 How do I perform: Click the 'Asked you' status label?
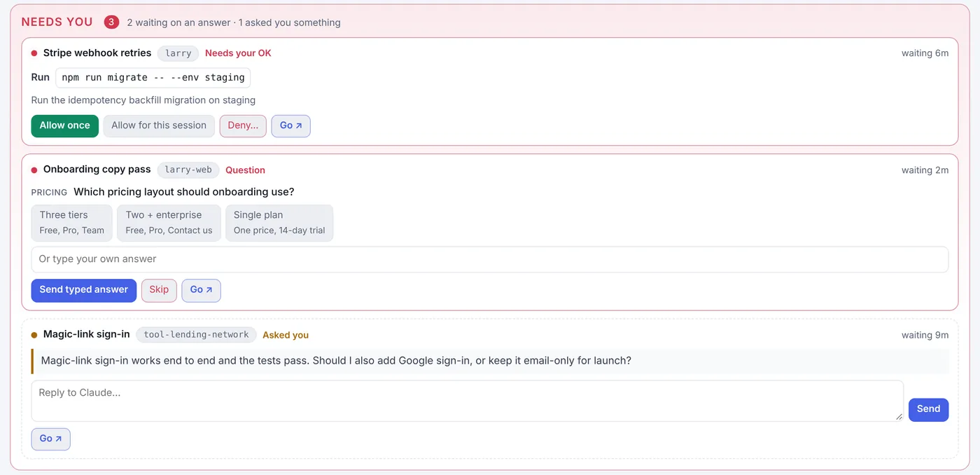click(286, 335)
